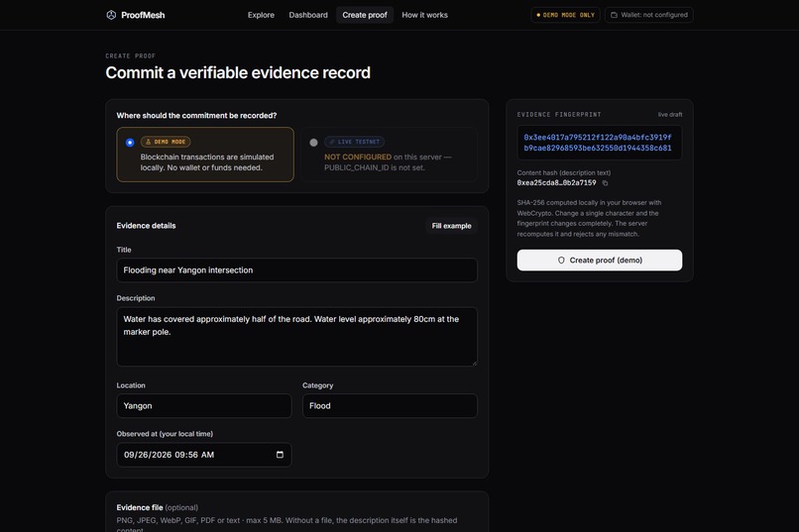Image resolution: width=799 pixels, height=532 pixels.
Task: Click 'Where should the commitment be recorded?' text
Action: tap(196, 116)
